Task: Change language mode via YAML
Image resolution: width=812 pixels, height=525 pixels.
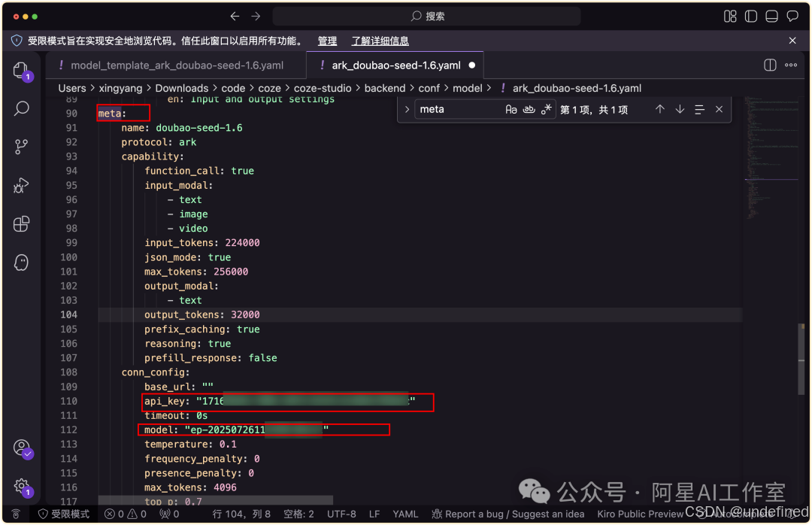Action: (x=405, y=514)
